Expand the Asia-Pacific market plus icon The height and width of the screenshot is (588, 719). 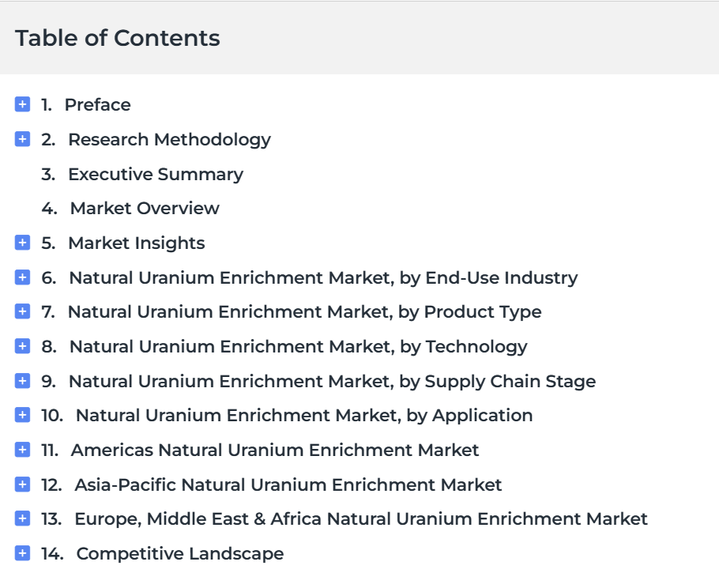pos(22,484)
